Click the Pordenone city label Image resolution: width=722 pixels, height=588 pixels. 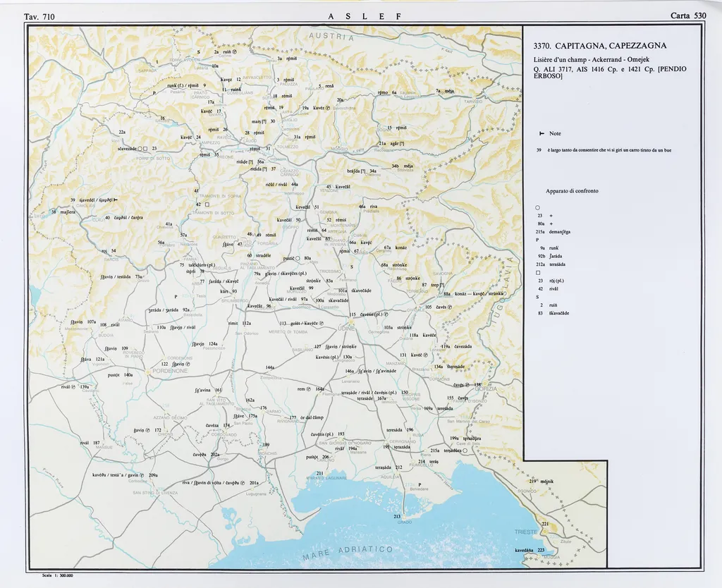[166, 370]
